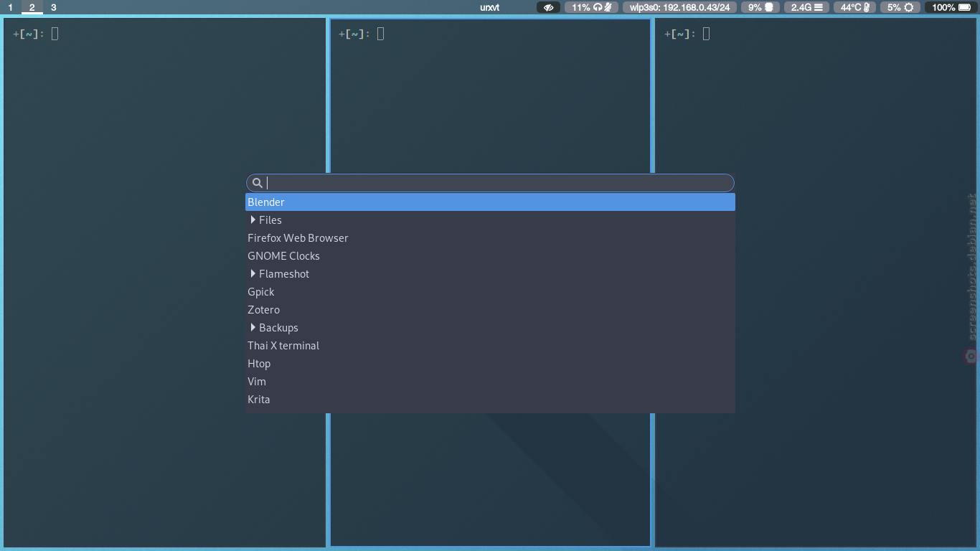Open GNOME Clocks from the list

point(490,256)
